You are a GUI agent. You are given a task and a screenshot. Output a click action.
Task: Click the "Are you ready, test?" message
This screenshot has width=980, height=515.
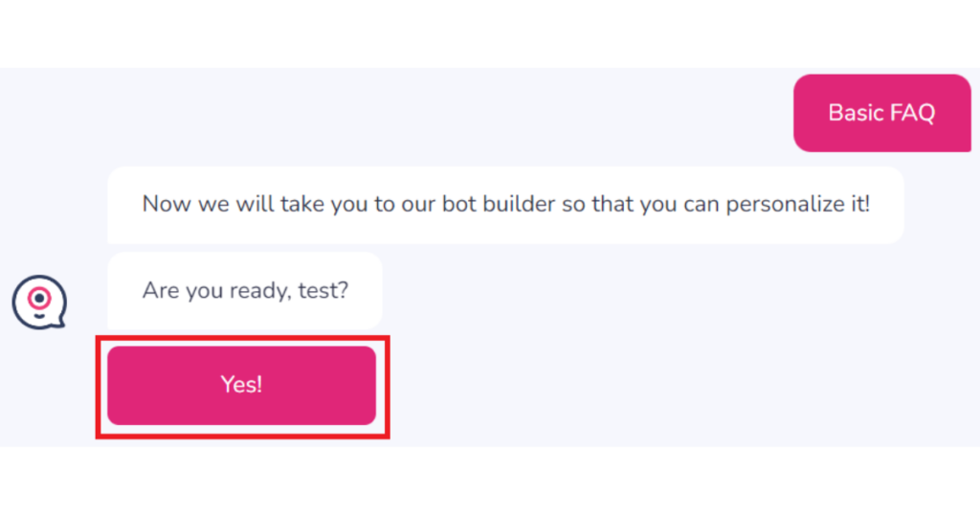[x=244, y=289]
